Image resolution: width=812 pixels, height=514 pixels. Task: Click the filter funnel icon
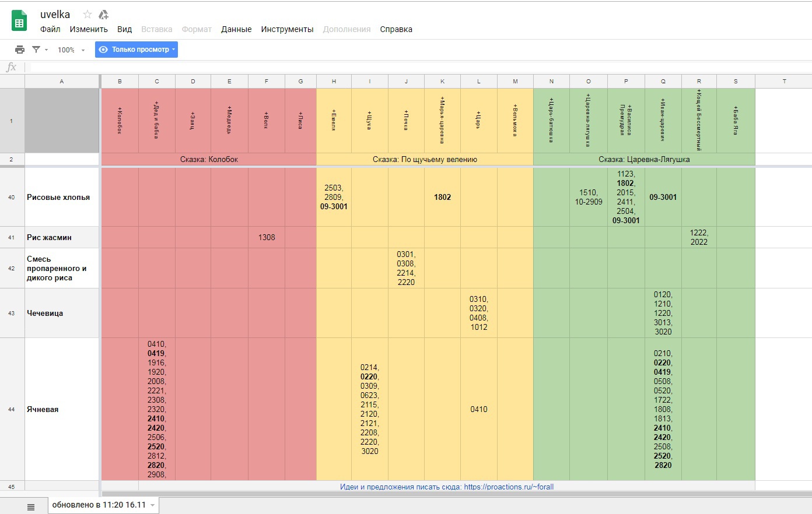pos(36,50)
